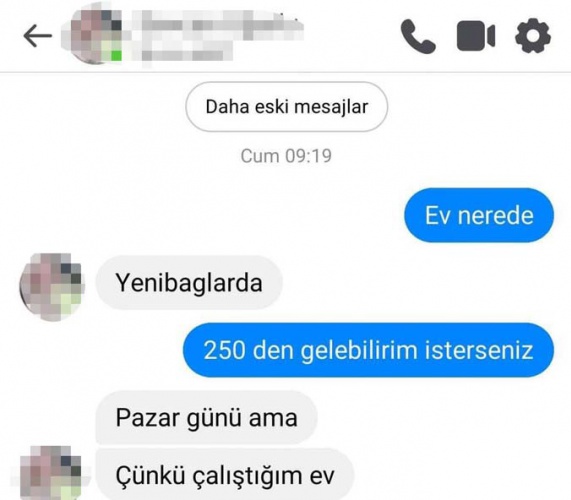Start a voice call with phone icon
The width and height of the screenshot is (571, 500).
click(418, 36)
